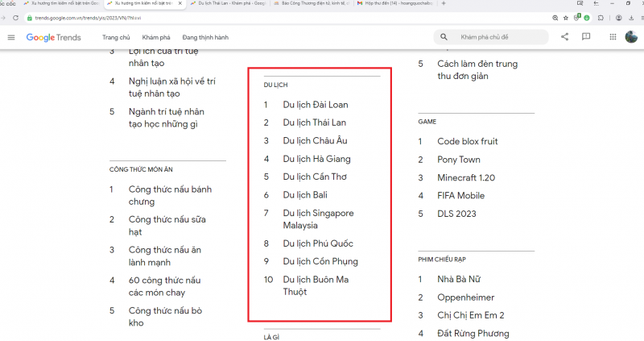Open Đang thịnh hành navigation item
The width and height of the screenshot is (644, 341).
coord(205,37)
